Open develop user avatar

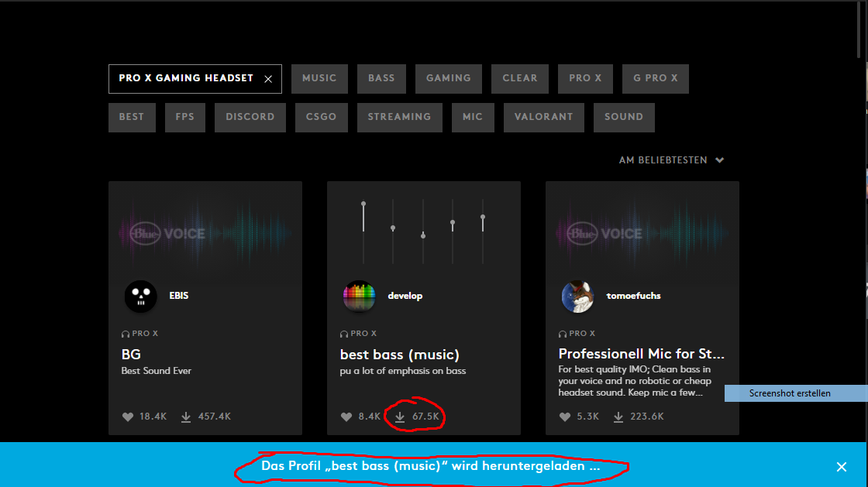point(360,297)
